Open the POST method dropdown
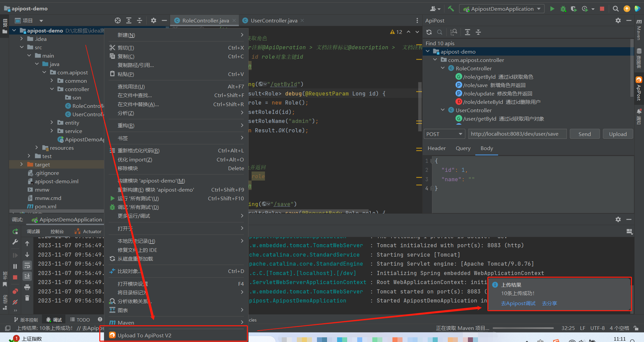The height and width of the screenshot is (342, 644). (444, 134)
